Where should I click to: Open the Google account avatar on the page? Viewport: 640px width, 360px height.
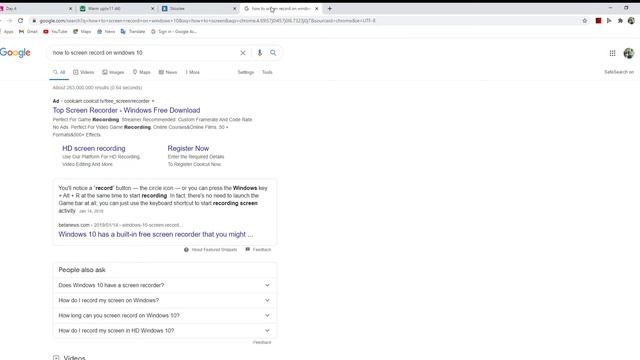coord(629,53)
